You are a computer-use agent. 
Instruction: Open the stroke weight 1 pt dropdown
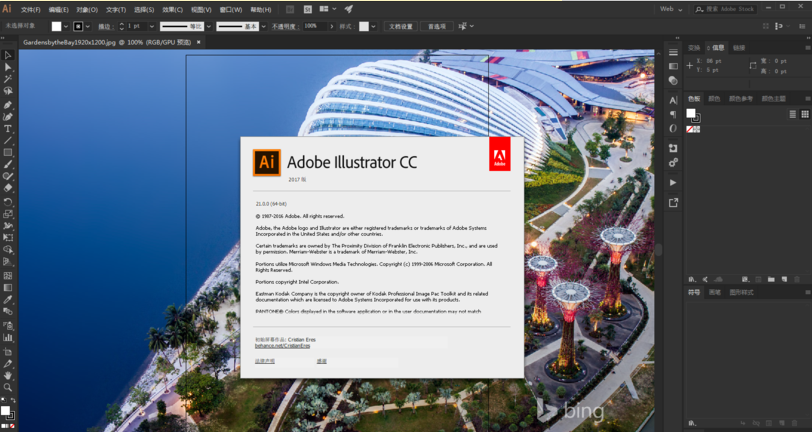click(x=152, y=26)
